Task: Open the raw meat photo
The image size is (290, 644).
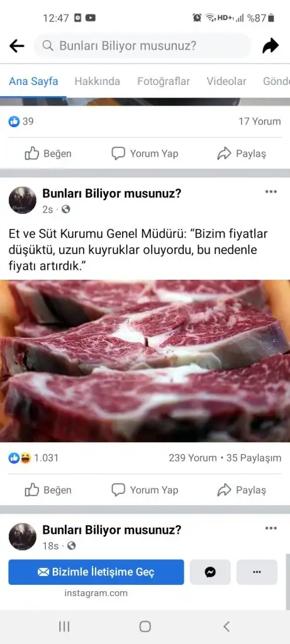Action: pos(145,361)
